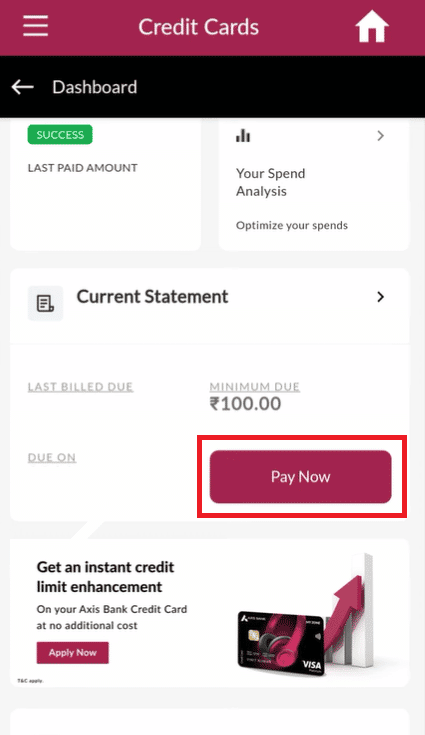Click the Credit Cards header title
The image size is (425, 735).
click(198, 27)
